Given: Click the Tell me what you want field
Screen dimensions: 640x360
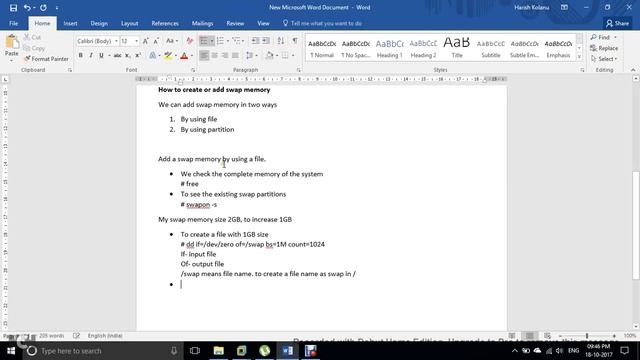Looking at the screenshot, I should coord(322,24).
